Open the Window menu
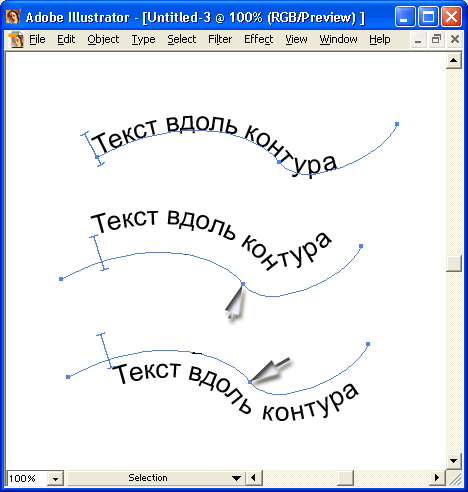This screenshot has width=468, height=492. tap(338, 39)
